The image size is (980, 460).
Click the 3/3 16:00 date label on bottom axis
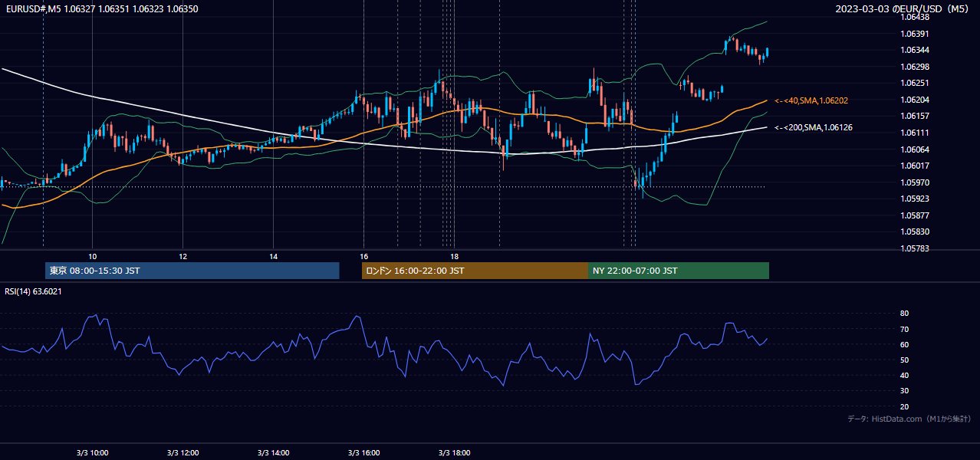(363, 453)
